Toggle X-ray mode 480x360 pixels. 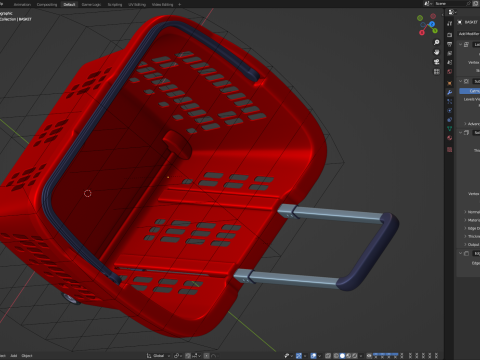click(x=328, y=356)
